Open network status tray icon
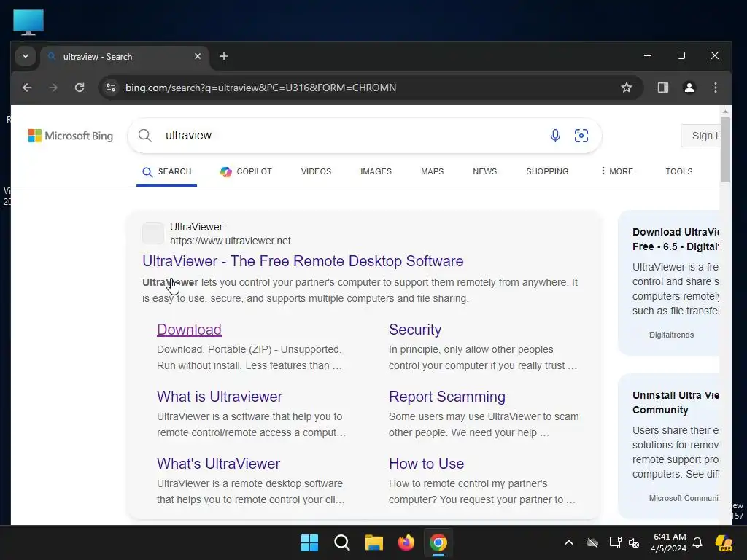This screenshot has width=747, height=560. [615, 542]
